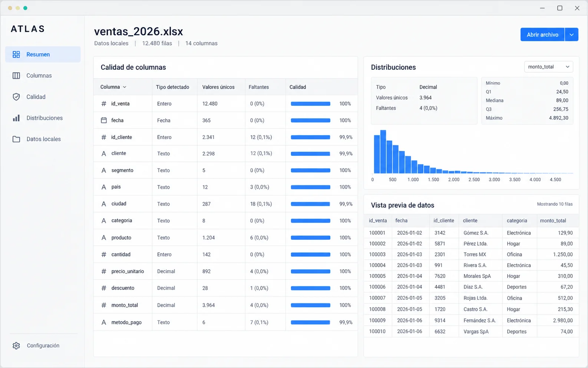Open the Abrir archivo split-button arrow
The height and width of the screenshot is (368, 588).
(x=572, y=34)
